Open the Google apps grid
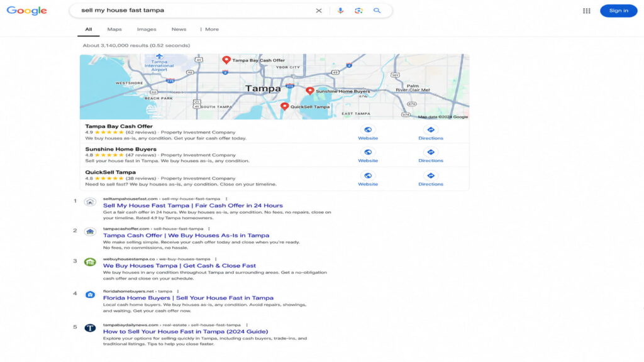This screenshot has width=644, height=362. [587, 11]
